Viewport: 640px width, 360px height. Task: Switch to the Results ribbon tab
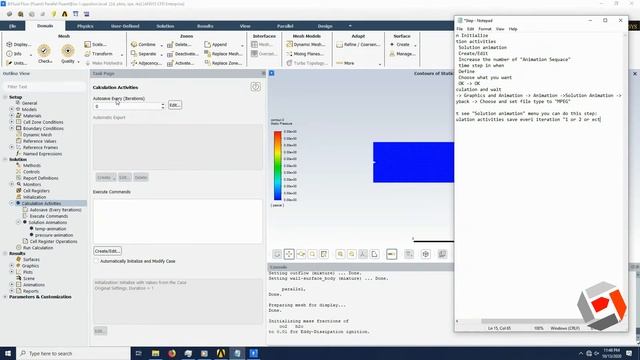(205, 26)
